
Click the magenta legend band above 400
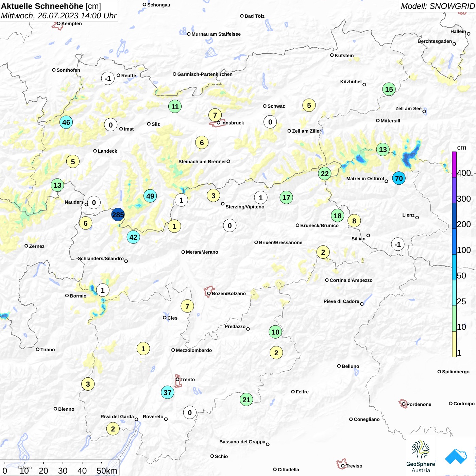pyautogui.click(x=454, y=165)
